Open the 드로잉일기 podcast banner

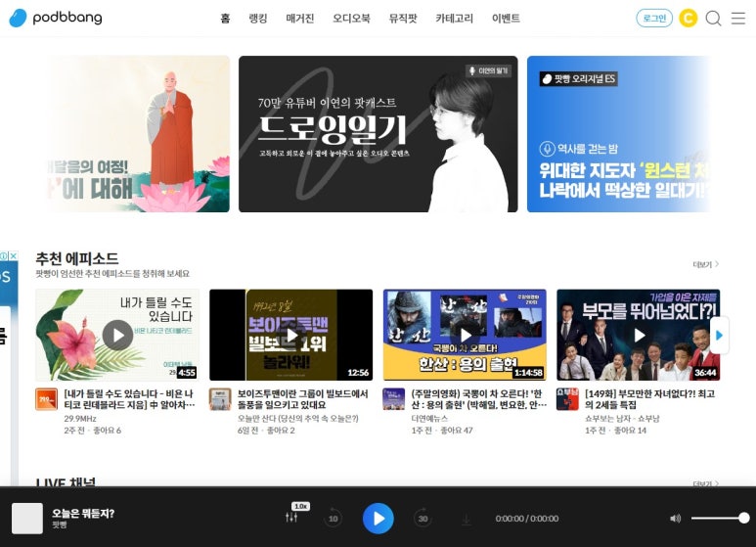point(378,134)
